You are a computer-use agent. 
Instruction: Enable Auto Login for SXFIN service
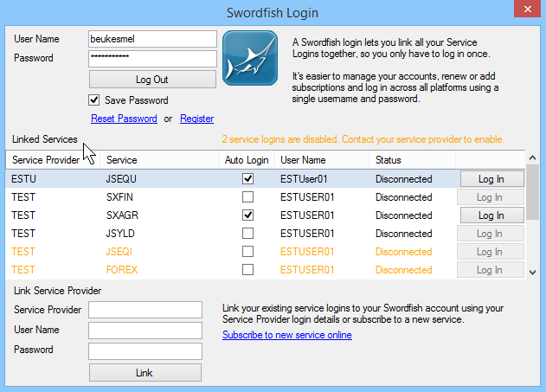click(248, 197)
